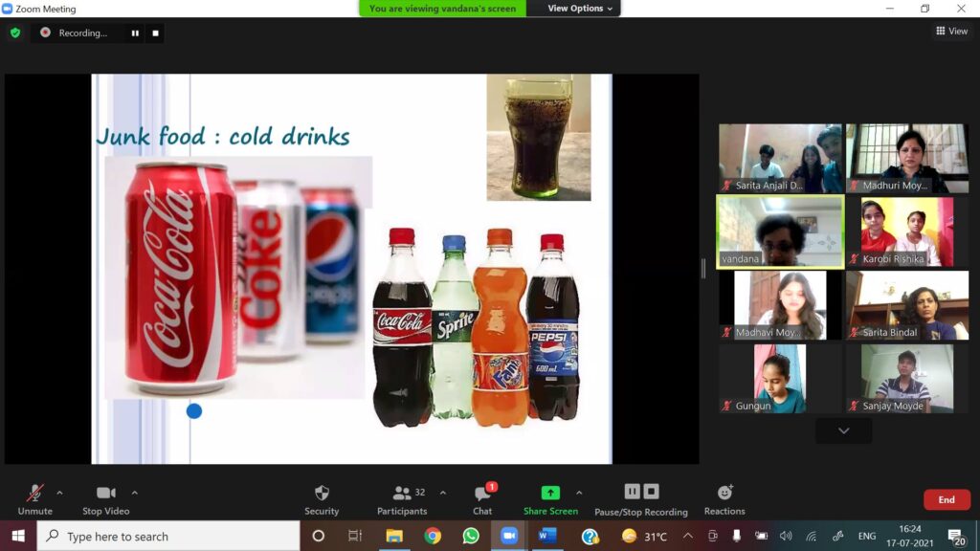Click the red Recording indicator dot
The image size is (980, 551).
(45, 33)
